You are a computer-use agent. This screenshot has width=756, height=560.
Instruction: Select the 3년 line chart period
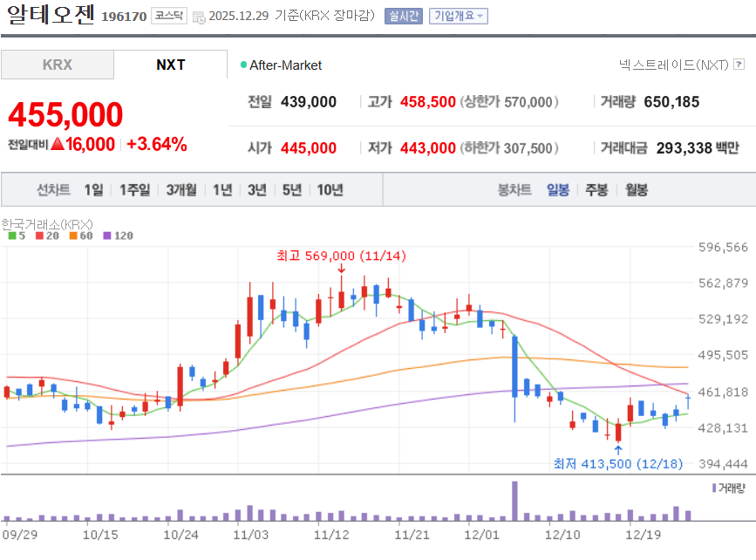pyautogui.click(x=257, y=190)
